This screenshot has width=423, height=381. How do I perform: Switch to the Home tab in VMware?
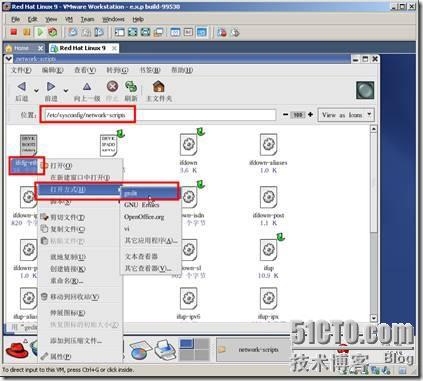point(24,48)
